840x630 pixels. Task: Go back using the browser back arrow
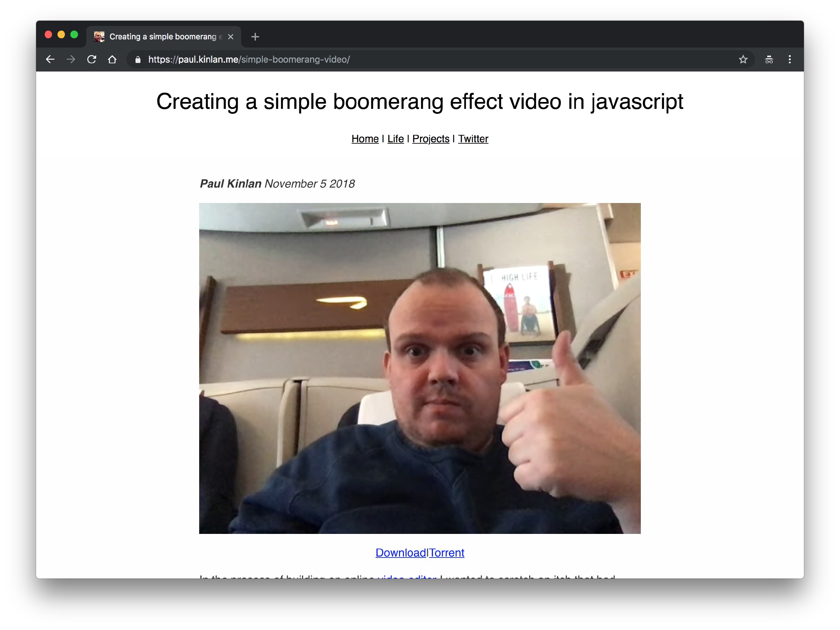point(50,60)
